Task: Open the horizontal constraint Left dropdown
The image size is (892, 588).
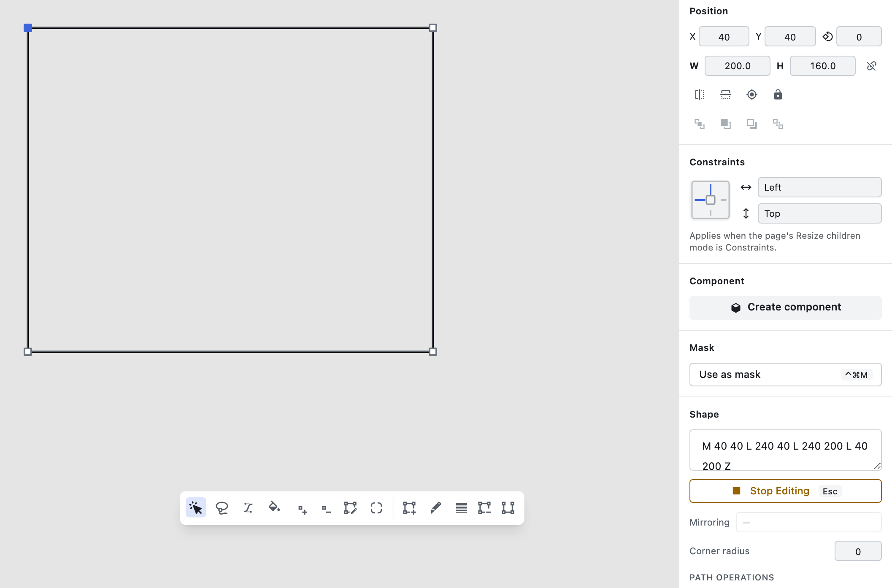Action: 819,187
